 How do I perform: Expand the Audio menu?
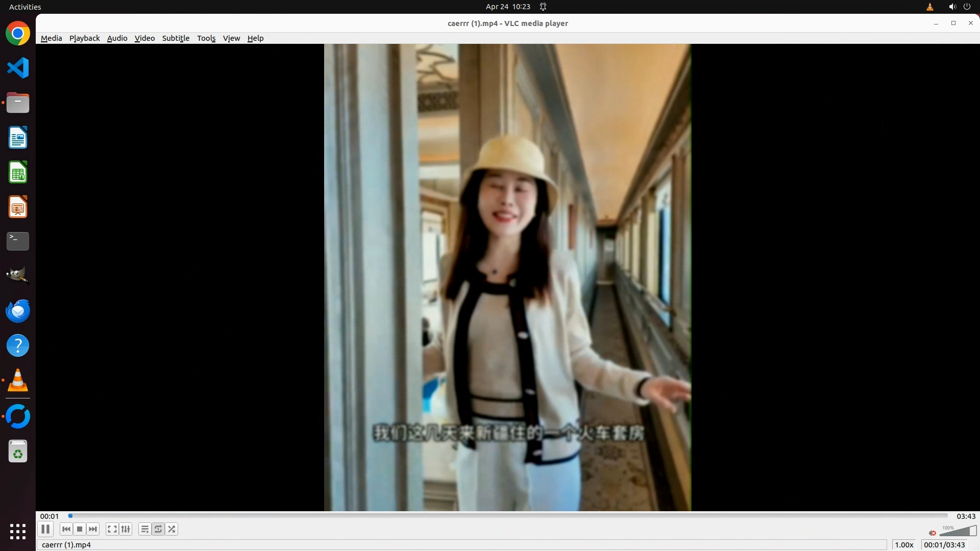pos(117,38)
